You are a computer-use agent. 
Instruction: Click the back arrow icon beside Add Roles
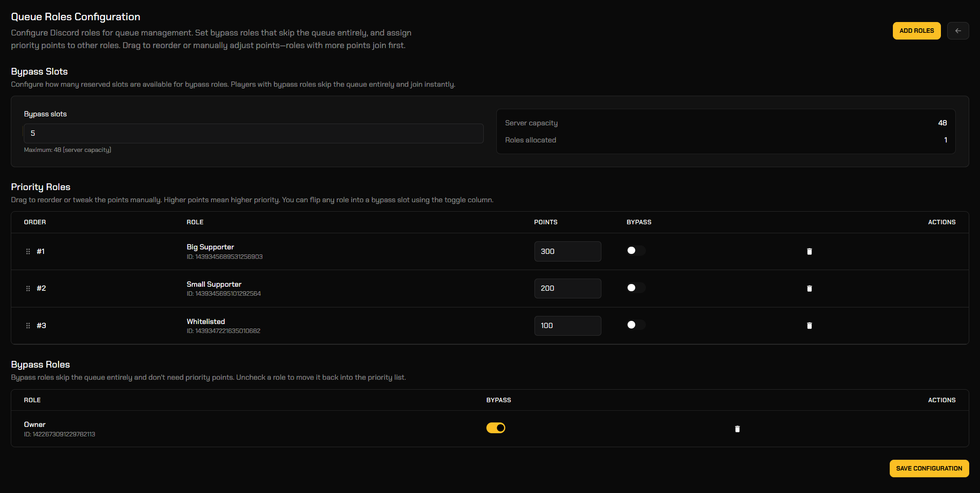coord(958,31)
